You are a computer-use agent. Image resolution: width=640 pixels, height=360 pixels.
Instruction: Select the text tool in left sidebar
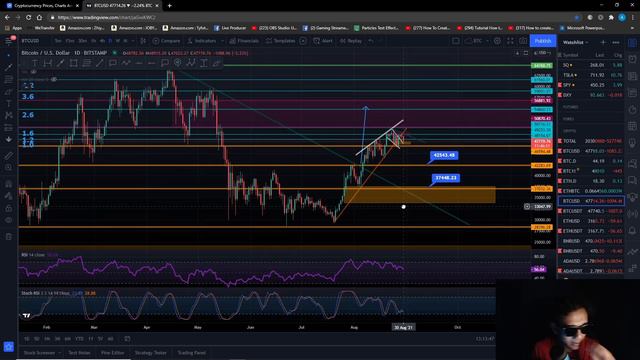coord(9,104)
